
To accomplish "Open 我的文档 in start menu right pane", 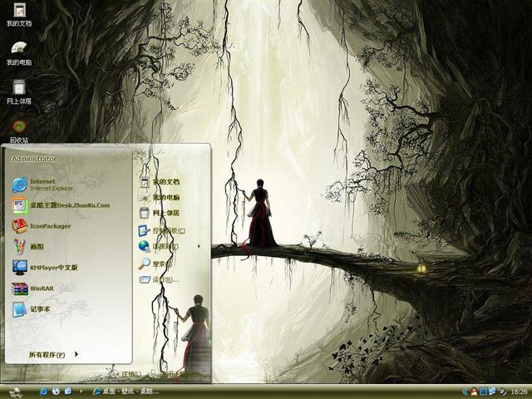I will click(x=160, y=182).
